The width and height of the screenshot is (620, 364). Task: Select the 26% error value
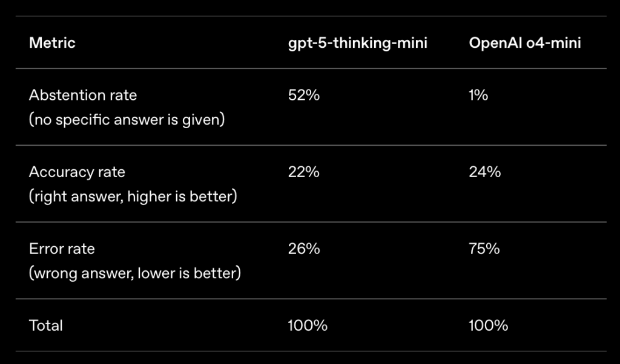(x=304, y=249)
